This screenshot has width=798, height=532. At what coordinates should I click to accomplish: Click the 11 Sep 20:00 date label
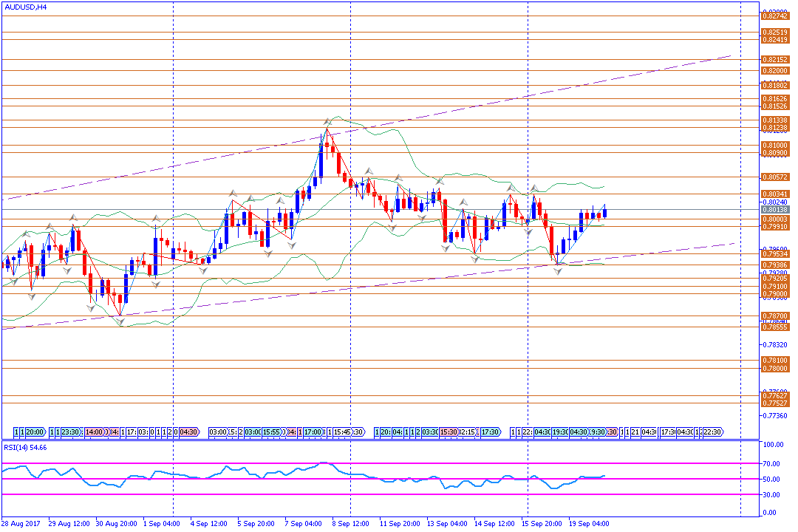click(x=400, y=523)
